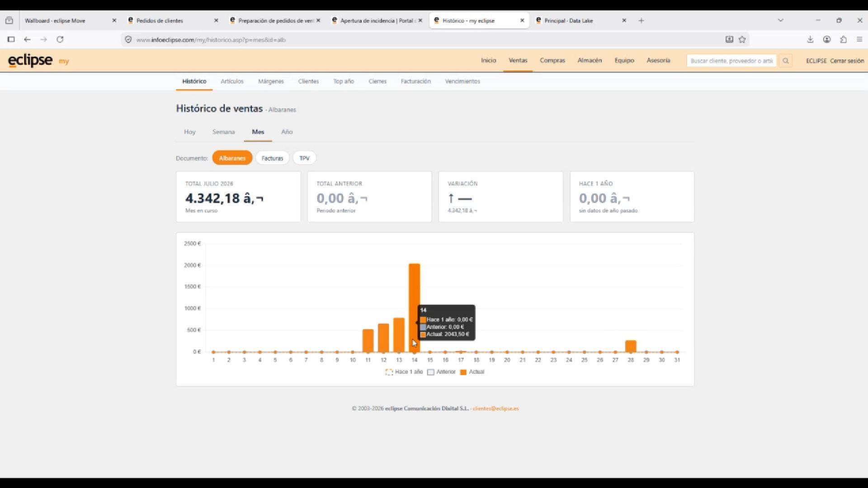
Task: Click the Cerrar sesión link
Action: click(x=847, y=61)
